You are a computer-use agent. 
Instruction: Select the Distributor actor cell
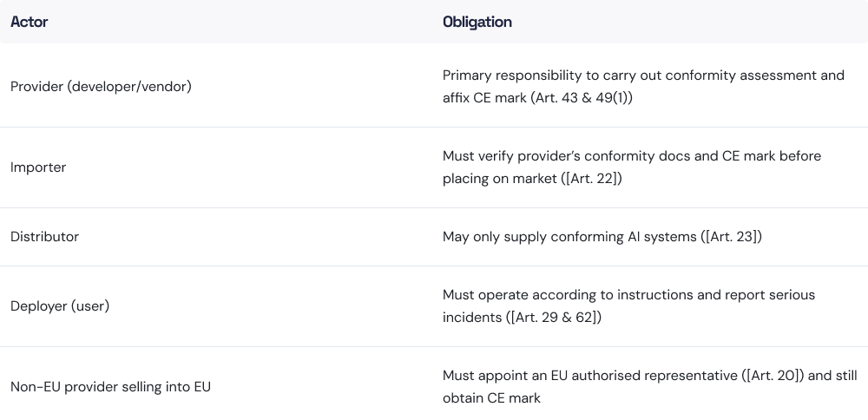point(44,237)
